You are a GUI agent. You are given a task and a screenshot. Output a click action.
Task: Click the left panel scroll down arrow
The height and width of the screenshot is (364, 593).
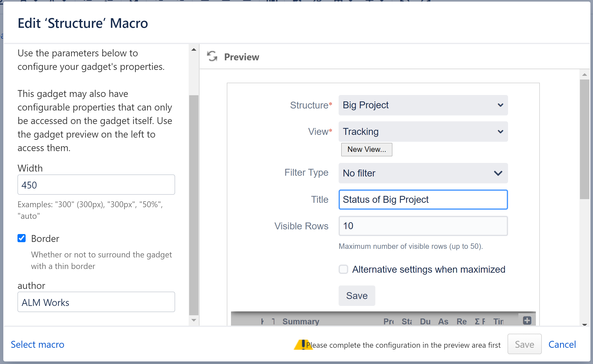pos(194,320)
